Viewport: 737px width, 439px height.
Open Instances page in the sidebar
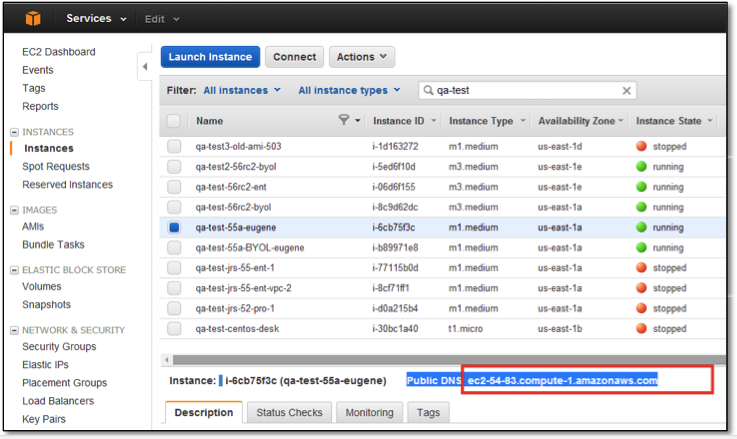click(49, 148)
